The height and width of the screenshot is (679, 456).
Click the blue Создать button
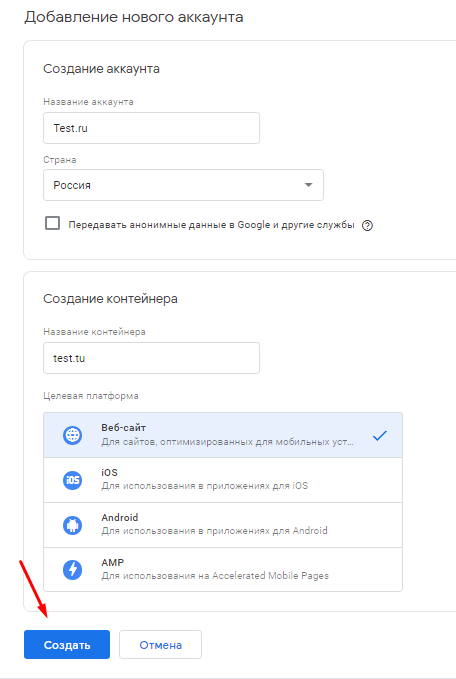67,645
